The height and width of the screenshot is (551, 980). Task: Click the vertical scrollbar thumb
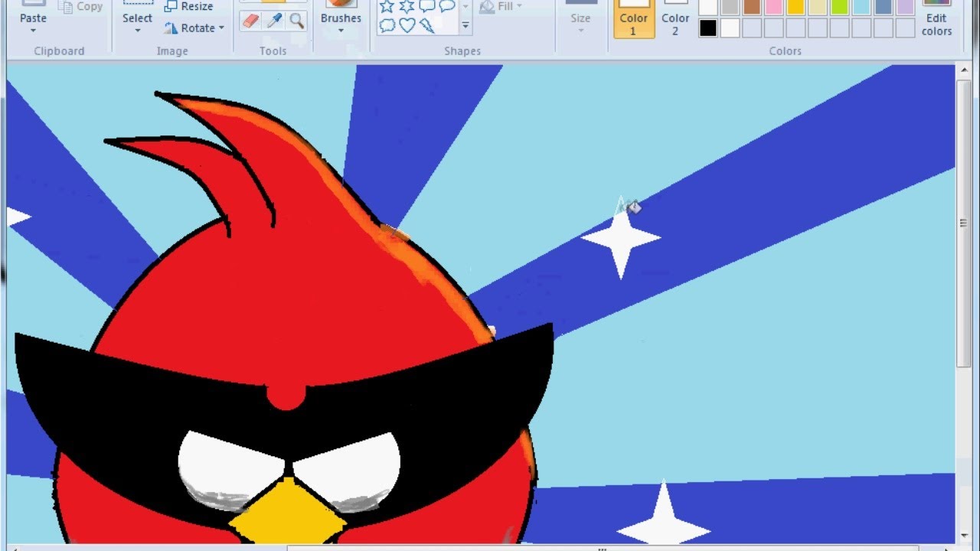pyautogui.click(x=962, y=222)
